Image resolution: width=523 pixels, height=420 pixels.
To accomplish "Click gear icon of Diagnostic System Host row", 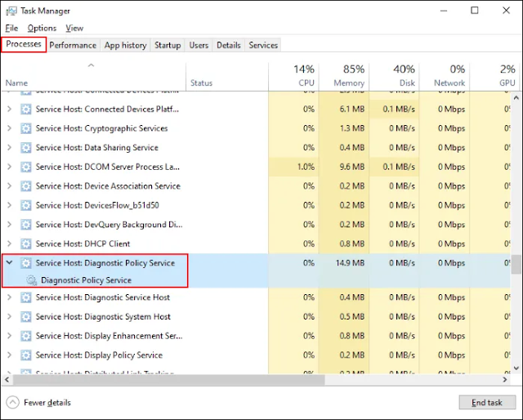I will point(26,316).
